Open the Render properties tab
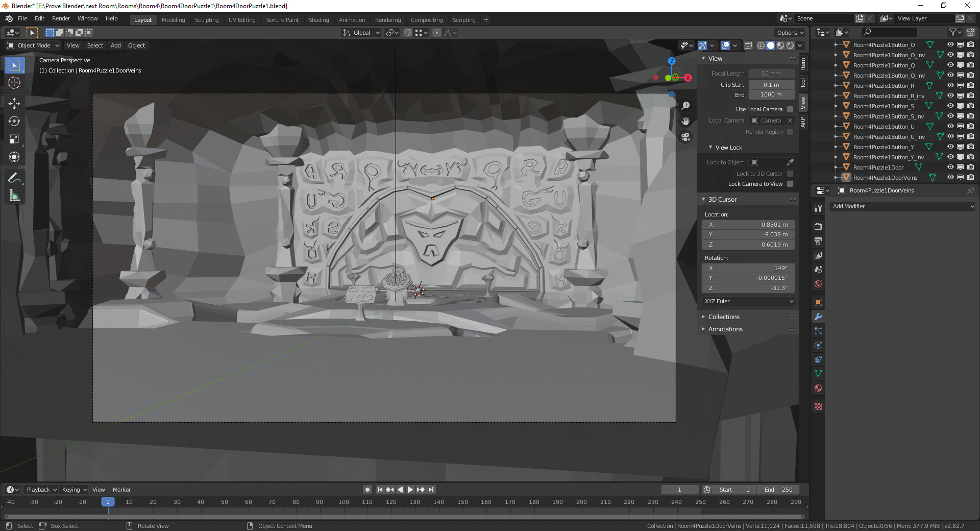 pos(818,226)
